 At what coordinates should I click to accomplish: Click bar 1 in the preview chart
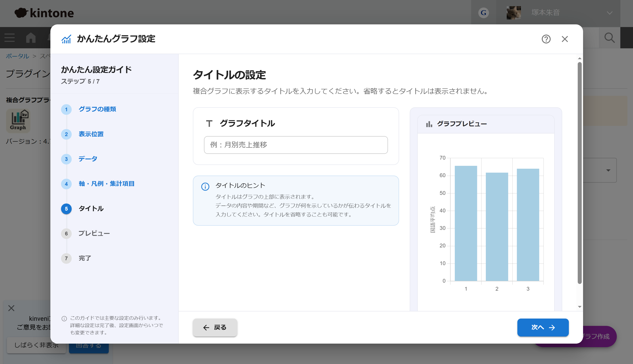point(466,223)
